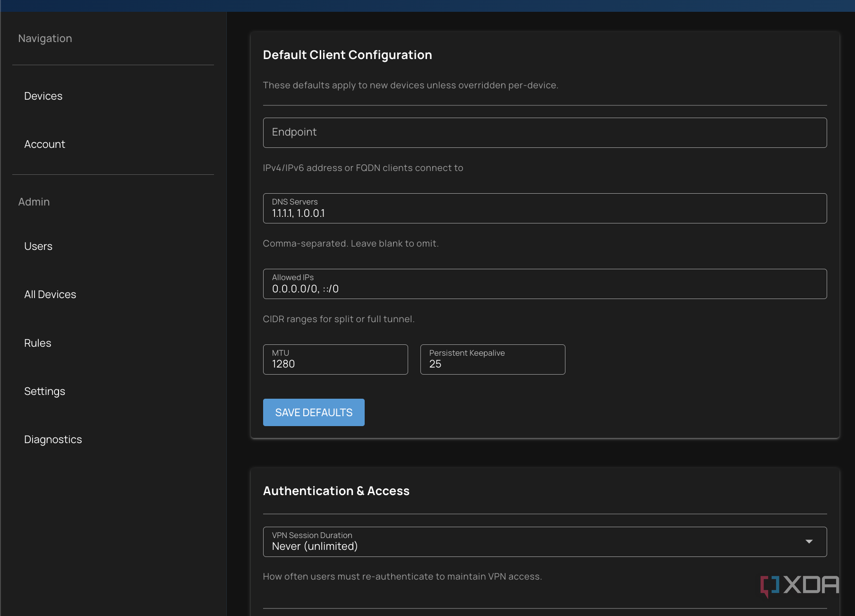Click the Persistent Keepalive field

(x=493, y=359)
